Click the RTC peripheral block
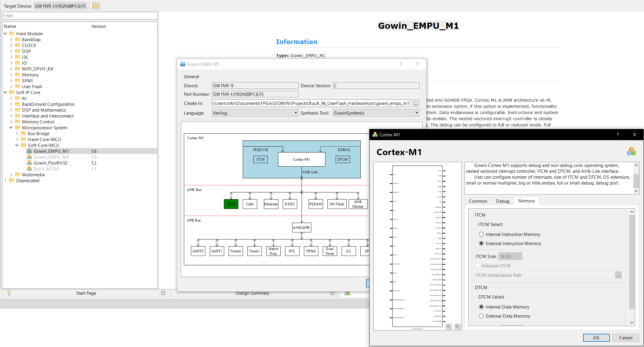 [292, 251]
